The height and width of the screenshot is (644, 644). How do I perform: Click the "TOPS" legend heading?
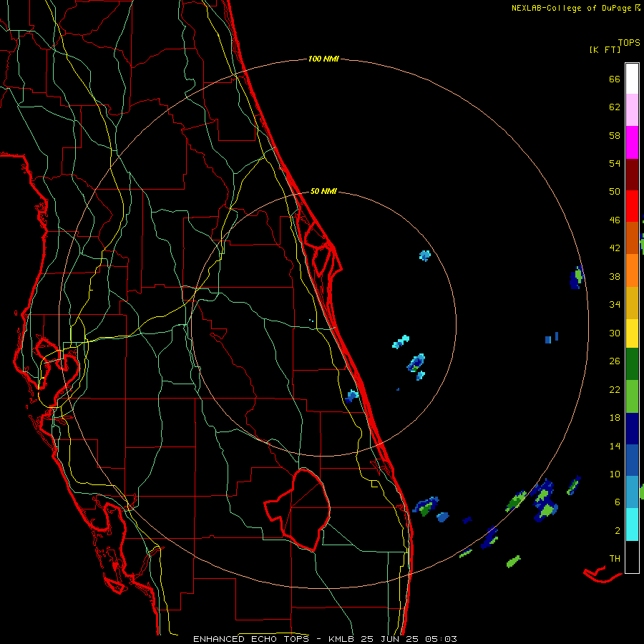pos(629,43)
